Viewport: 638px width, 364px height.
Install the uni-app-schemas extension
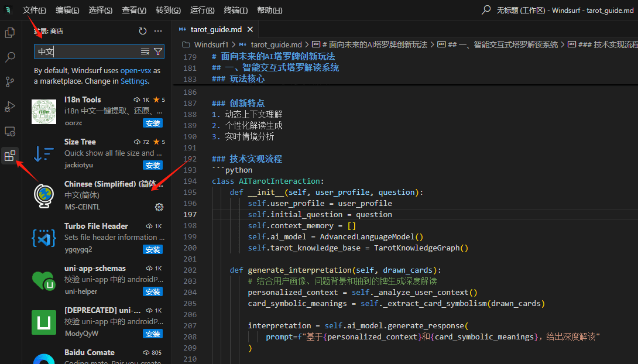pyautogui.click(x=153, y=291)
